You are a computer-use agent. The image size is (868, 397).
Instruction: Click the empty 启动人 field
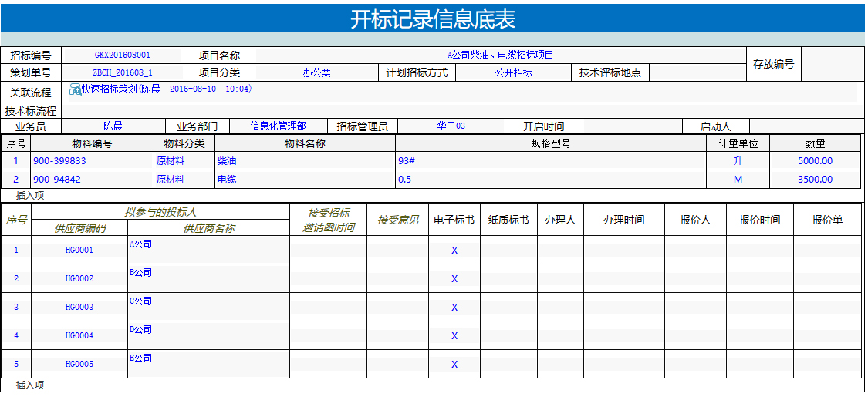pyautogui.click(x=806, y=126)
